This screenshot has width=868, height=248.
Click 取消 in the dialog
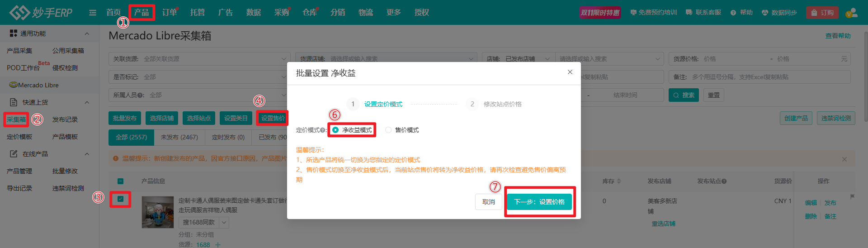(488, 202)
